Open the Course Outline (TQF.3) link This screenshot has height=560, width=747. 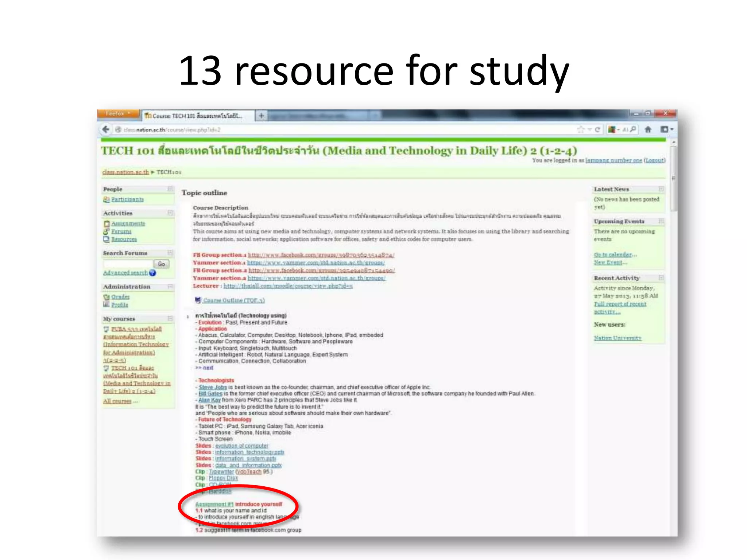234,300
